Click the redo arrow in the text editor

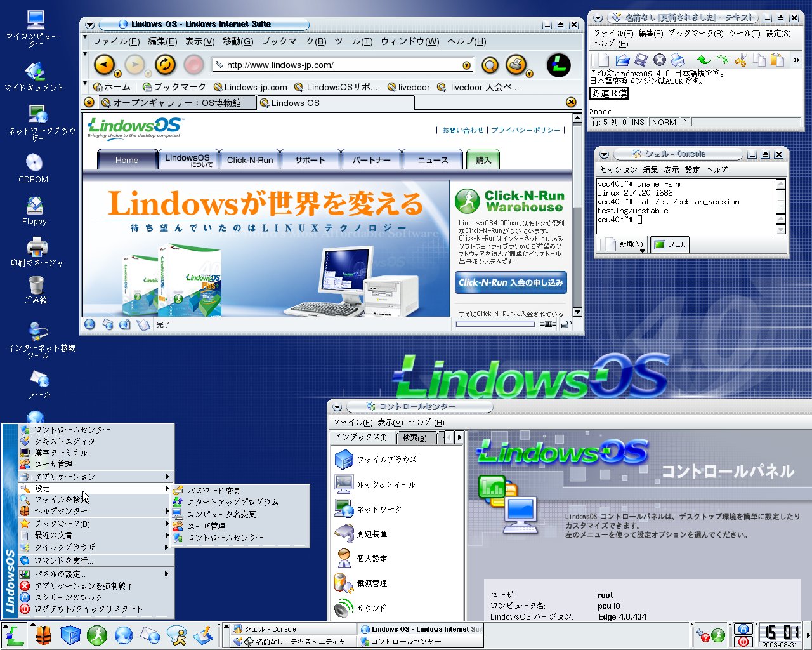tap(722, 60)
